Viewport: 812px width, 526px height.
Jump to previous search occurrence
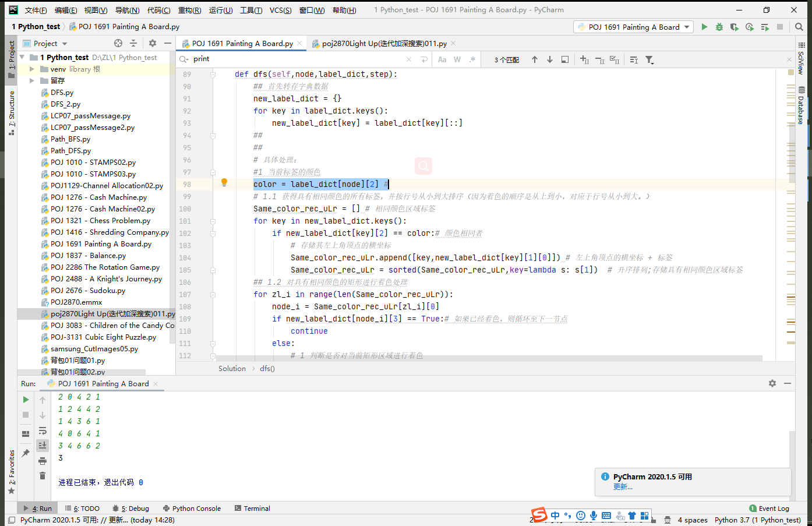(x=535, y=59)
